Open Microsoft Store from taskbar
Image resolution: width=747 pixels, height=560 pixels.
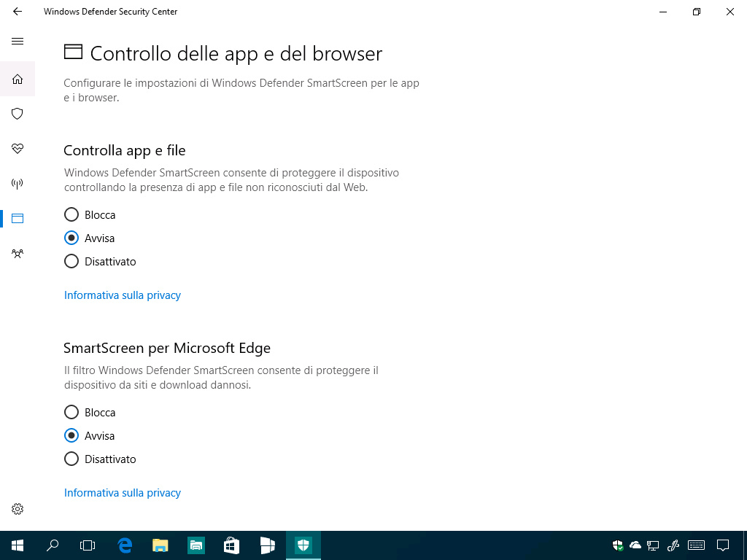pos(231,545)
